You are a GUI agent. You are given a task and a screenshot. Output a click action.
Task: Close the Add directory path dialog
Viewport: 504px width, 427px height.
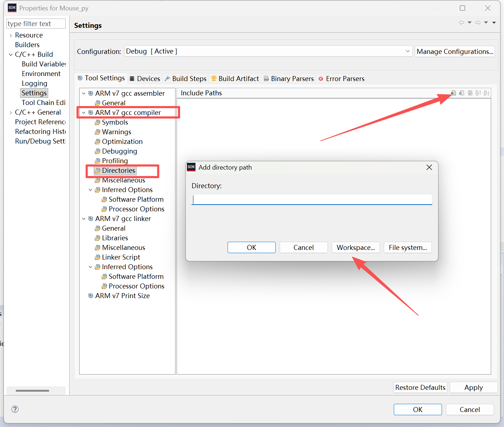pos(429,167)
